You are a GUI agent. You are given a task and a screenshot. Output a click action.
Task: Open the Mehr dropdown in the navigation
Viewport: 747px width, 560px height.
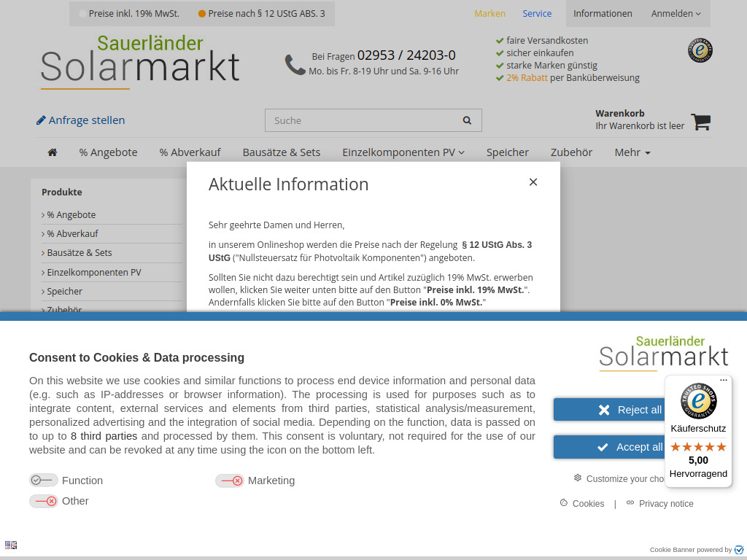pos(632,152)
